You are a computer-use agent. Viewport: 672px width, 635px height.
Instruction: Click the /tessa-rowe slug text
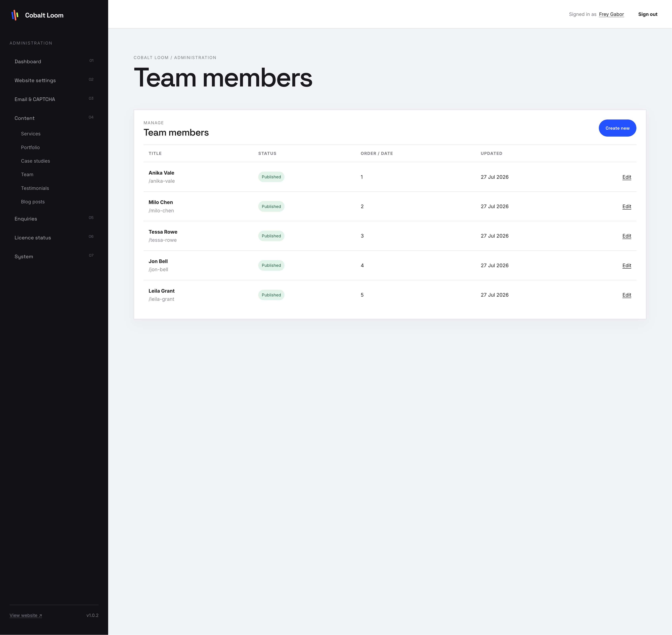pyautogui.click(x=162, y=240)
